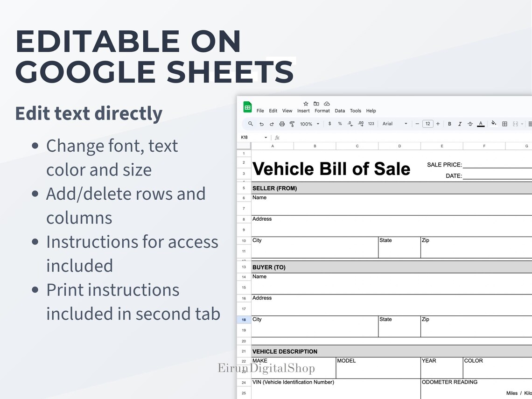Viewport: 532px width, 399px height.
Task: Select the Vehicle Bill of Sale title
Action: coord(331,168)
